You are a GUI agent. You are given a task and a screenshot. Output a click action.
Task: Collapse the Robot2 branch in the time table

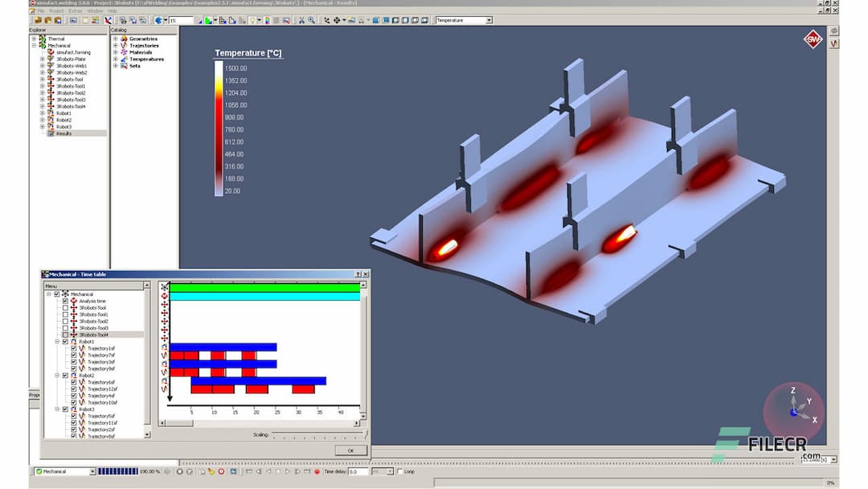tap(56, 376)
